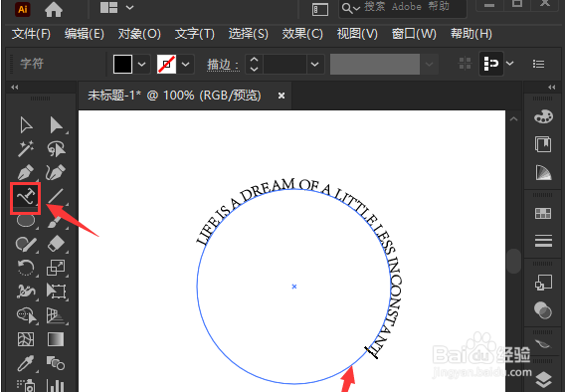Select the Paintbrush tool
565x392 pixels.
click(57, 221)
